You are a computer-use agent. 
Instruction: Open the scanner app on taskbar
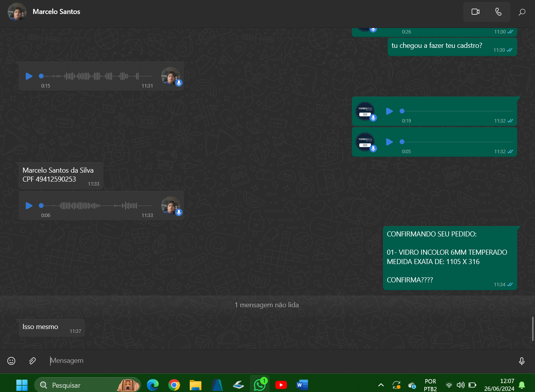click(x=238, y=385)
